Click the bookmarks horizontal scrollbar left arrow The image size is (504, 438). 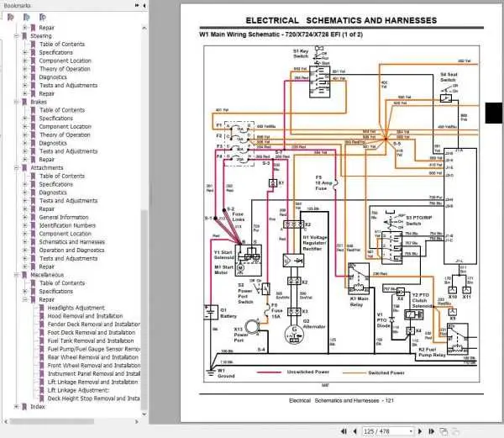coord(6,421)
